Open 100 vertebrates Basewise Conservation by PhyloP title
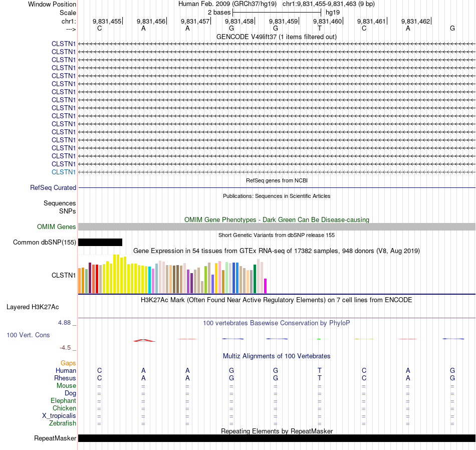476x450 pixels. [277, 323]
